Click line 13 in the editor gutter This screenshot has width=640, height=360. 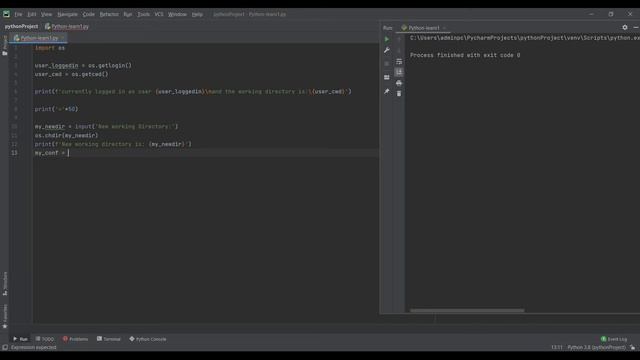pyautogui.click(x=14, y=153)
